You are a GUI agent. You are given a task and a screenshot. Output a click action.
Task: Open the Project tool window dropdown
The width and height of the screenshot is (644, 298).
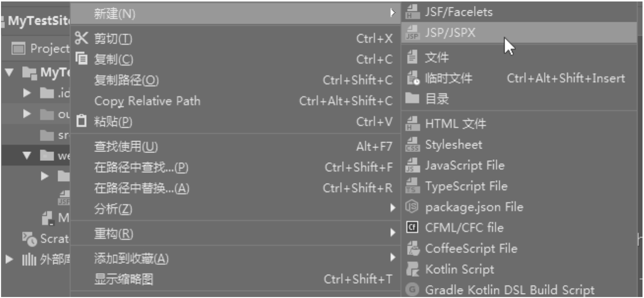click(40, 49)
